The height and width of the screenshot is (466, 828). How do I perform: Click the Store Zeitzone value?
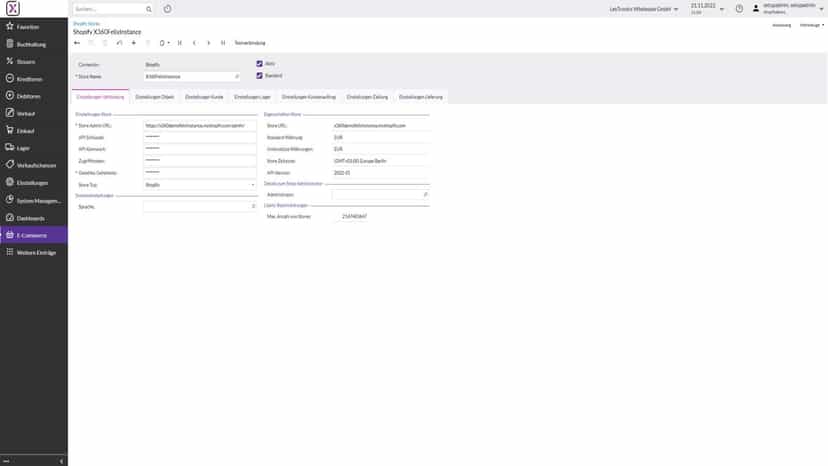point(360,161)
